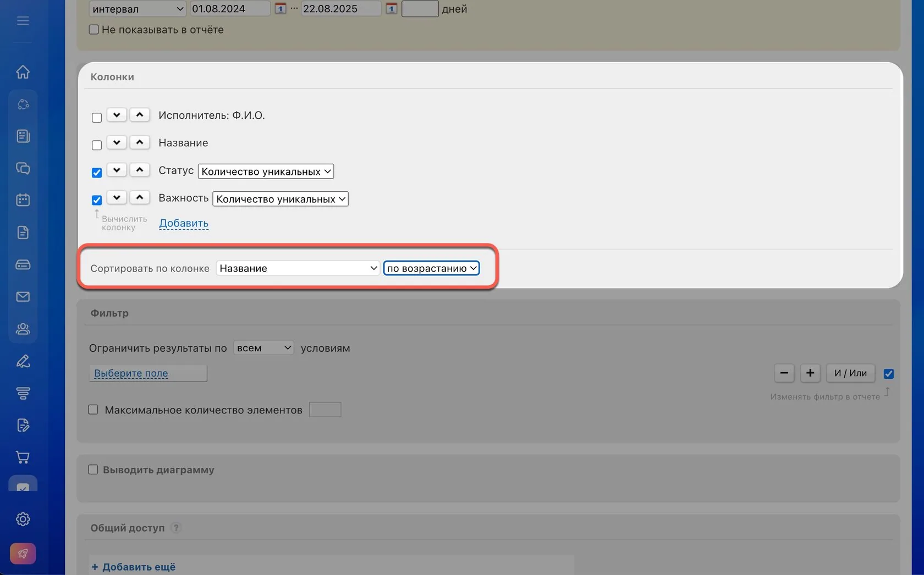Screen dimensions: 924x575
Task: Click the max elements count input field
Action: (325, 410)
